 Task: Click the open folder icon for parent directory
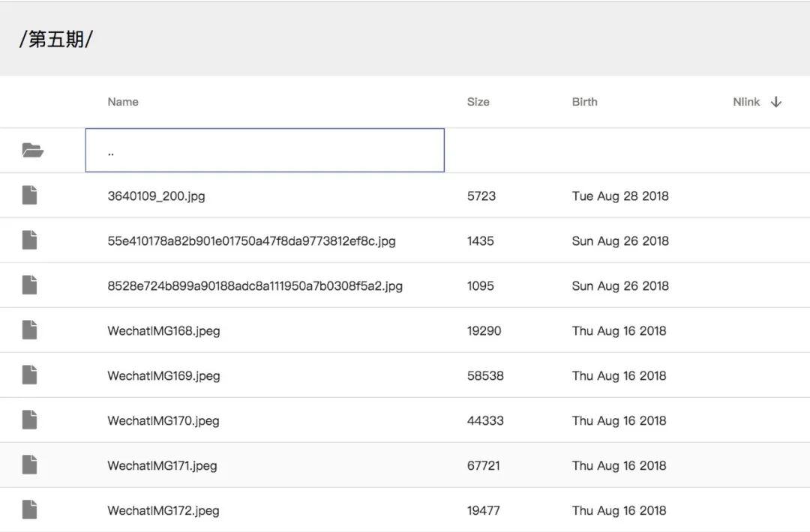32,151
